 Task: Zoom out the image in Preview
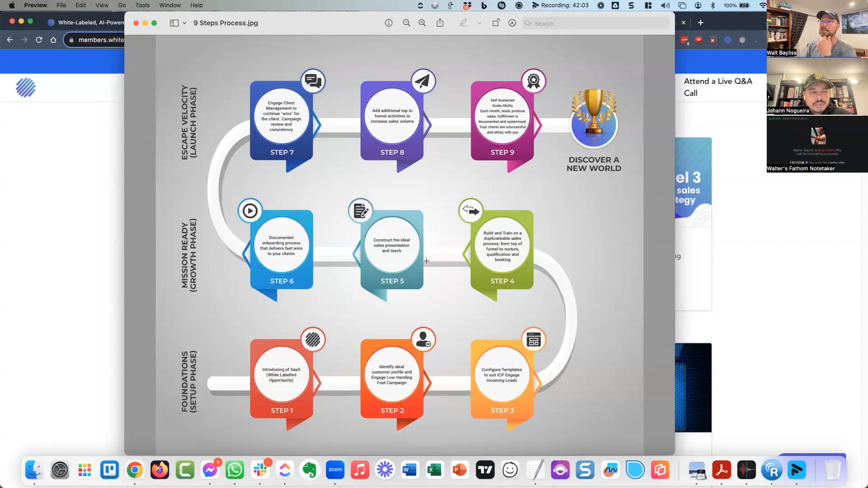pos(406,23)
